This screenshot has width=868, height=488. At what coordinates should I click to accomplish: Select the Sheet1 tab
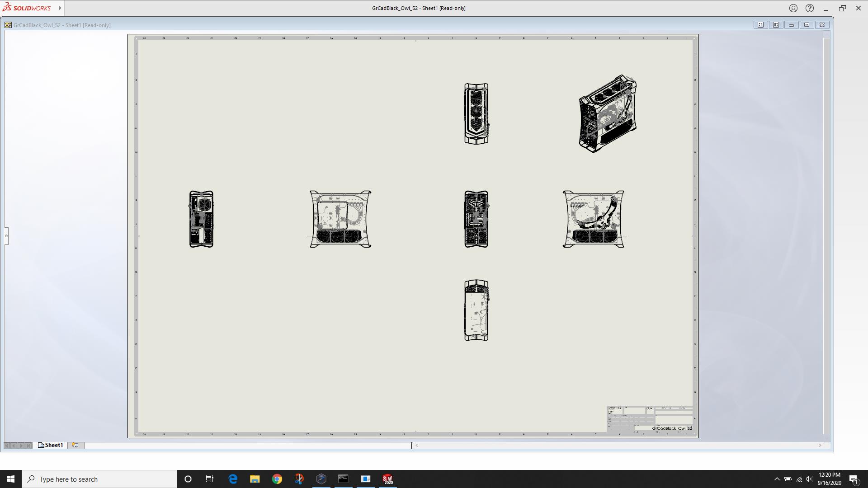51,445
